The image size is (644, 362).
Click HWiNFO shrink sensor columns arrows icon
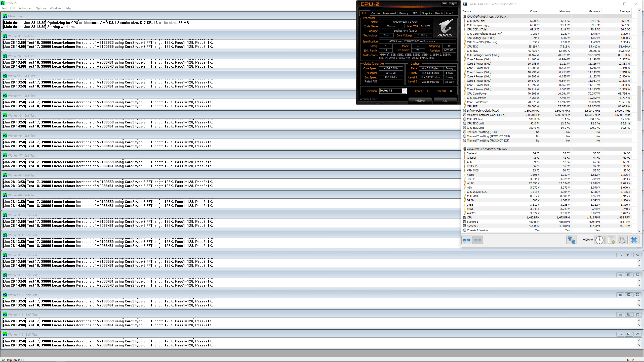click(x=477, y=240)
